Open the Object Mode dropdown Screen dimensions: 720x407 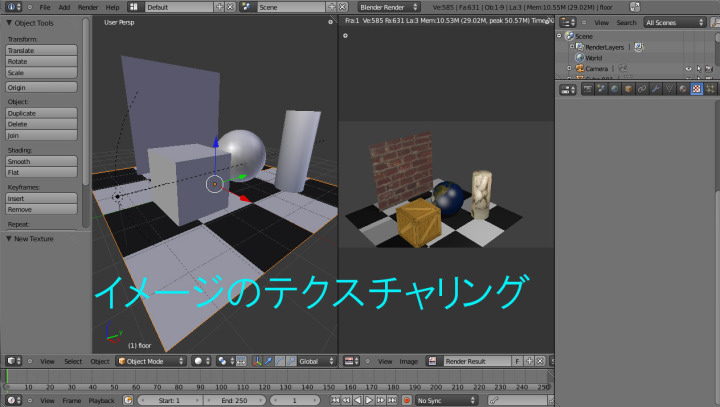pos(151,361)
